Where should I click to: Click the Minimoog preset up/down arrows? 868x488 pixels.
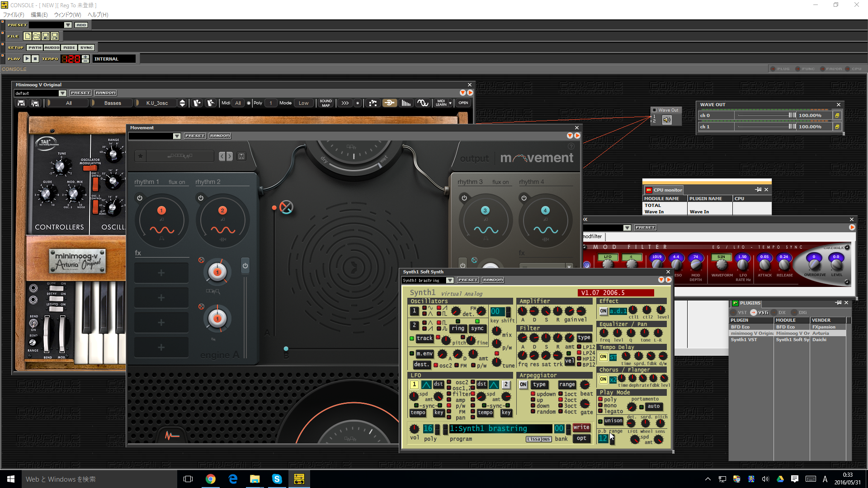[182, 103]
